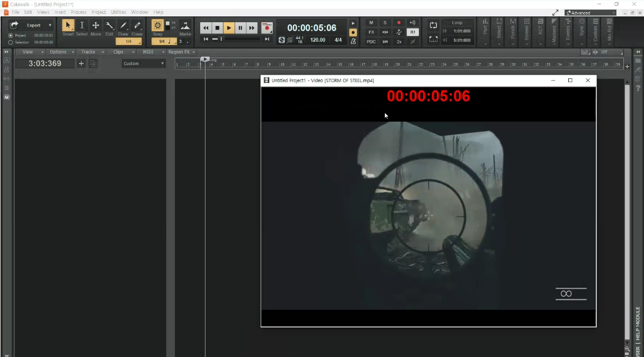Screen dimensions: 644x357
Task: Open the View dropdown menu
Action: click(30, 52)
